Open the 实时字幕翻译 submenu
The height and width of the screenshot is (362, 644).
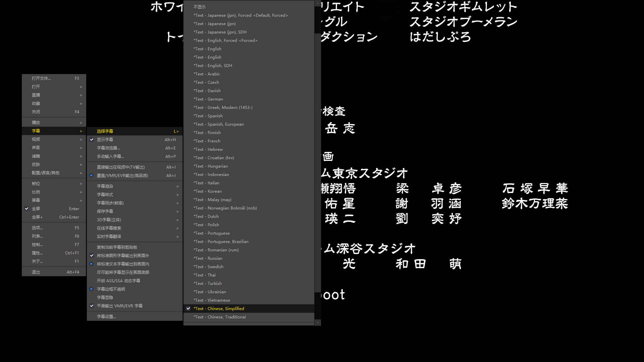click(x=135, y=236)
